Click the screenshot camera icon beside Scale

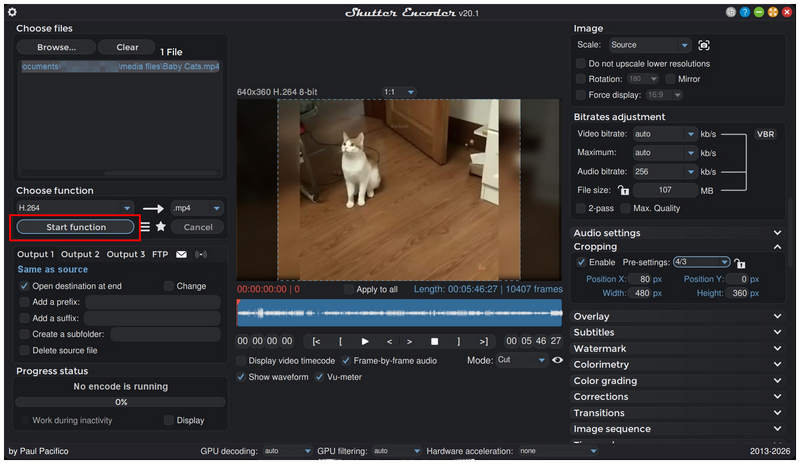click(x=704, y=45)
